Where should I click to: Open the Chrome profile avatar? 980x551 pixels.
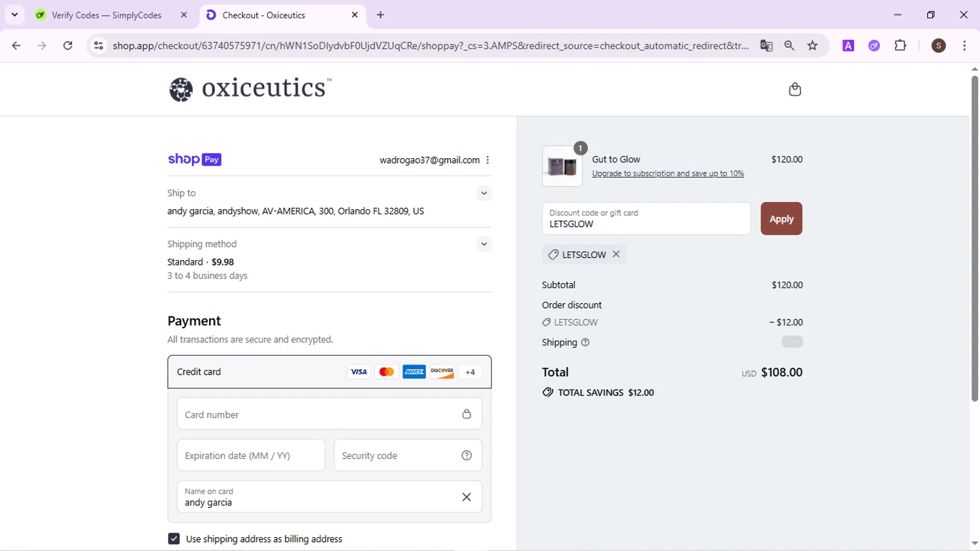click(939, 46)
